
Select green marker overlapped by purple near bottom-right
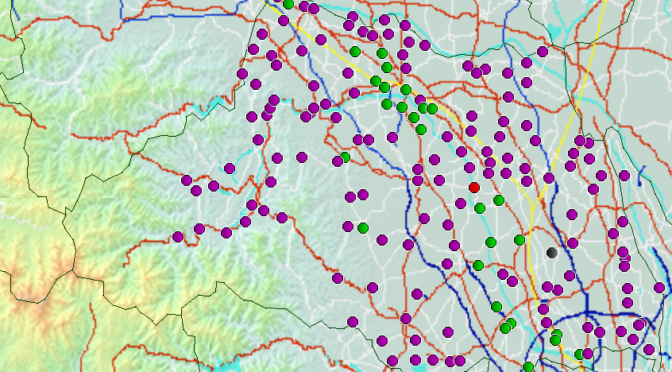(x=580, y=354)
